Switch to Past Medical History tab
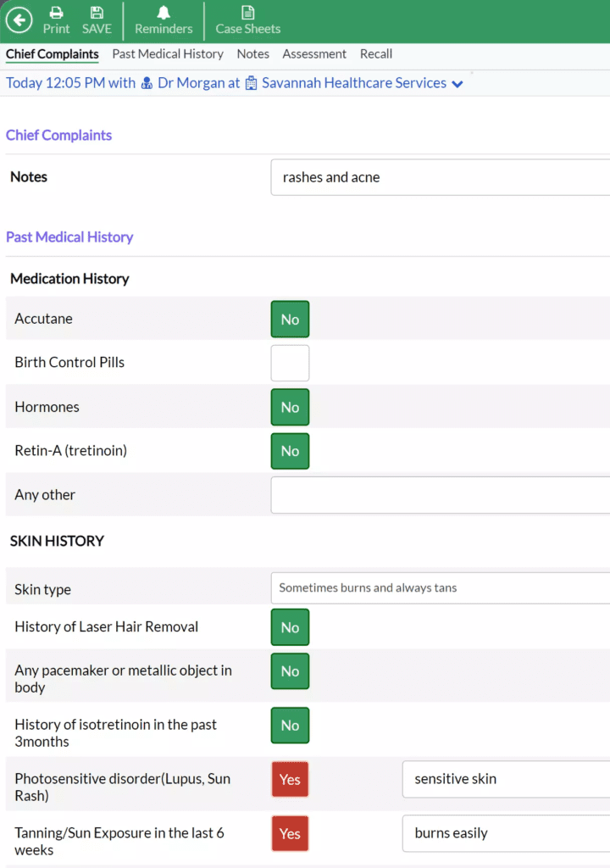Viewport: 610px width, 868px height. point(168,53)
